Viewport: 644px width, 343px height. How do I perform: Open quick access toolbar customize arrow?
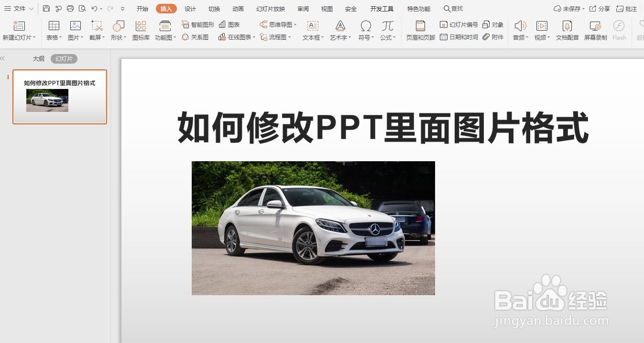tap(123, 9)
